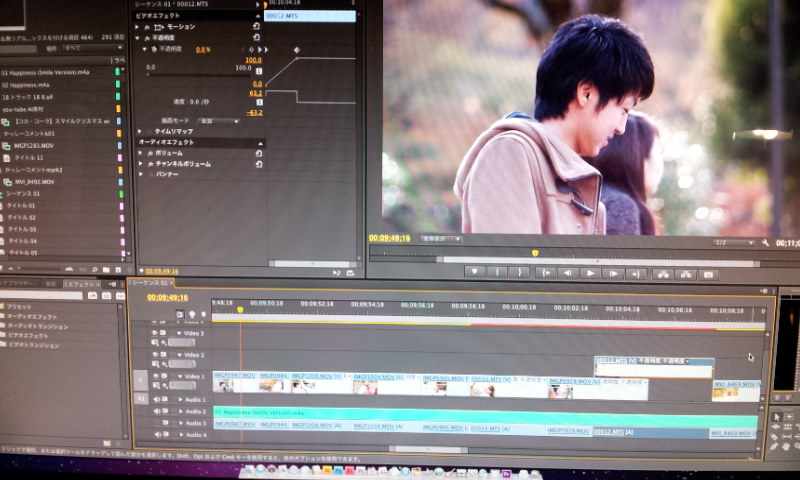This screenshot has height=480, width=800.
Task: Open the メディアブラウザー tab
Action: click(17, 283)
